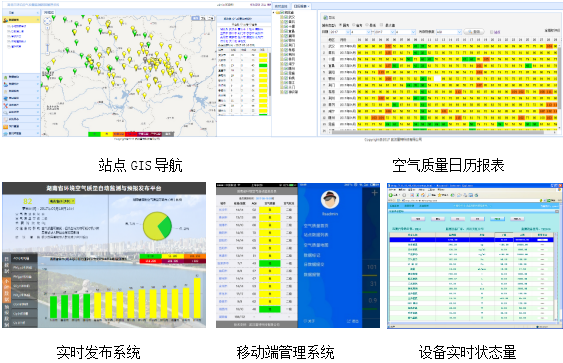This screenshot has height=363, width=563.
Task: Click the admin avatar in the mobile menu
Action: 330,200
